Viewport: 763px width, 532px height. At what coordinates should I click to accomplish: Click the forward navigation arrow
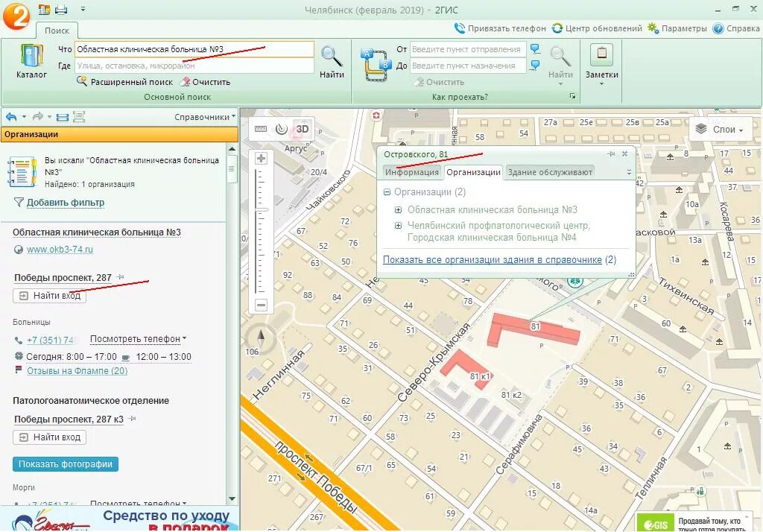[x=37, y=117]
